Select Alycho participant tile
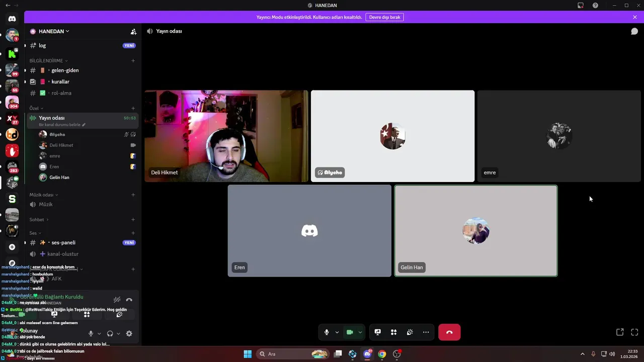Viewport: 644px width, 362px height. [x=392, y=136]
